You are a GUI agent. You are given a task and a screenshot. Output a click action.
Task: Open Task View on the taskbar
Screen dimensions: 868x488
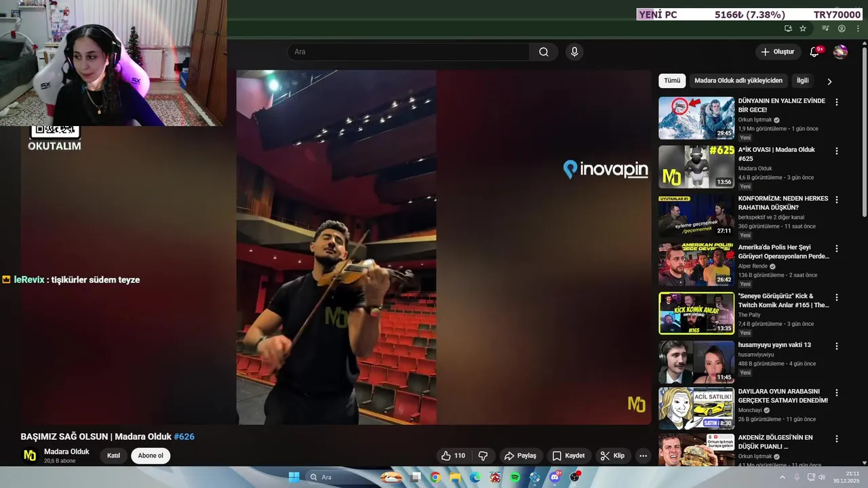point(416,477)
